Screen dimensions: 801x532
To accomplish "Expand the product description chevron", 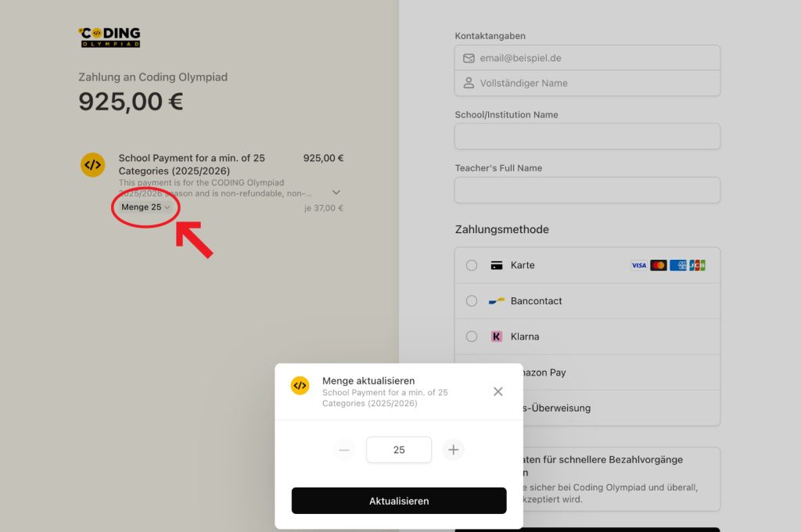I will [x=336, y=192].
